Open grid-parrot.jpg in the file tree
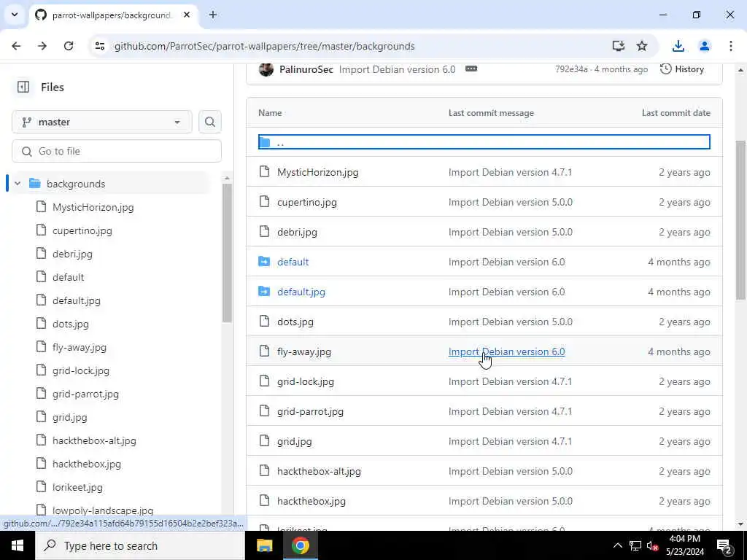 click(85, 394)
